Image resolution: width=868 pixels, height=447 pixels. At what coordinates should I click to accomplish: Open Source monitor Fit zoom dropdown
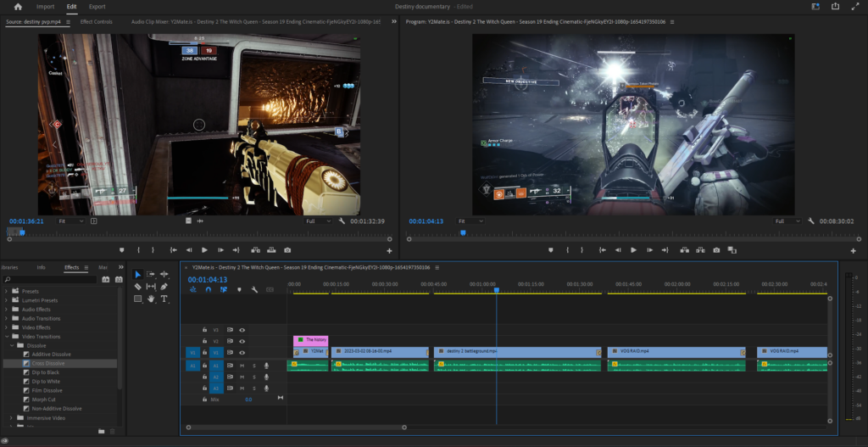70,221
